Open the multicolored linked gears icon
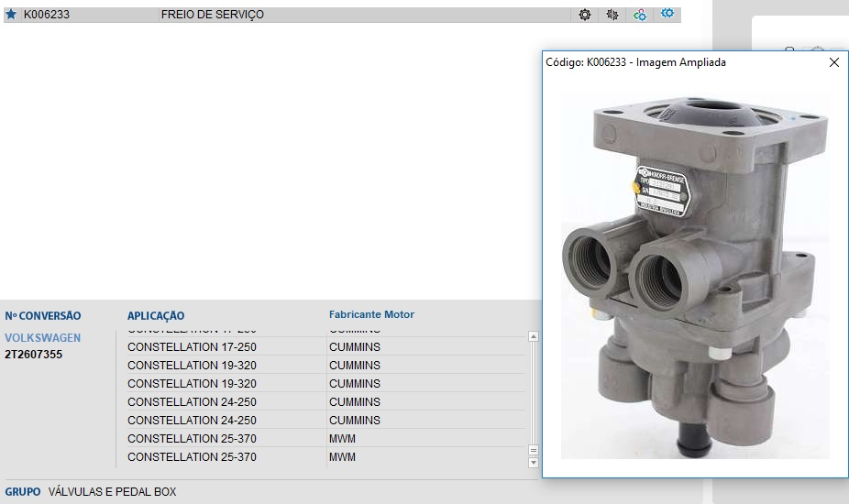Screen dimensions: 849x504 [x=640, y=15]
